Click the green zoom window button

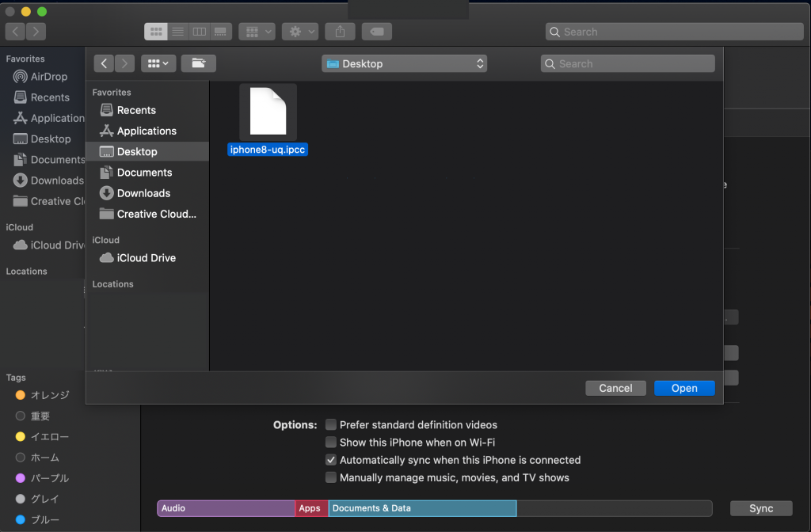42,11
